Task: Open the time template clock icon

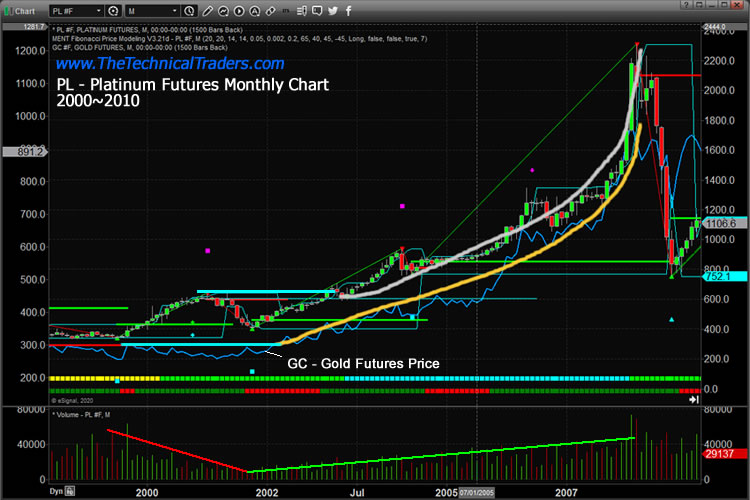Action: coord(188,9)
